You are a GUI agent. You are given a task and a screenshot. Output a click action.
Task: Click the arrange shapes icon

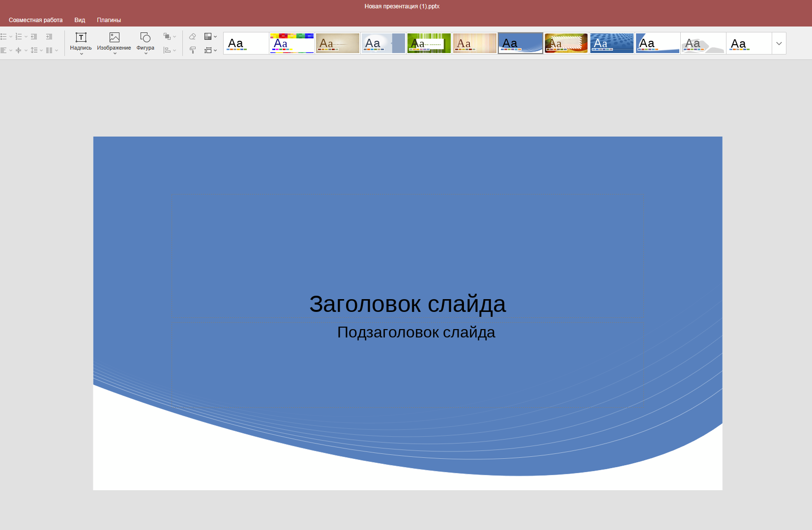point(167,36)
